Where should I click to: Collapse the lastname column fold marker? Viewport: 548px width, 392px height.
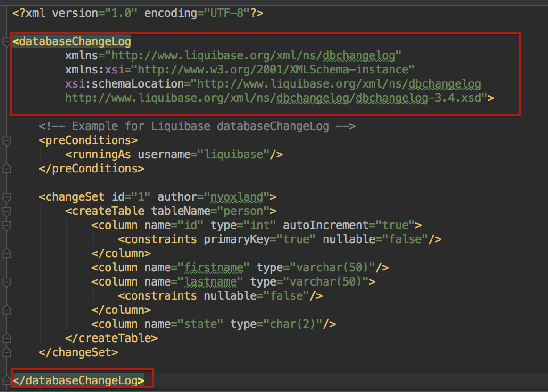click(x=6, y=282)
